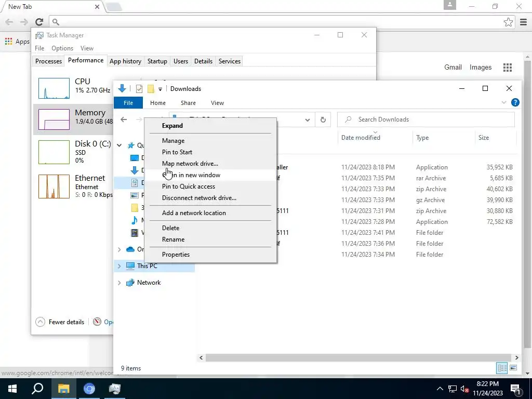Open the File tab in Explorer ribbon
The height and width of the screenshot is (399, 532).
click(128, 103)
